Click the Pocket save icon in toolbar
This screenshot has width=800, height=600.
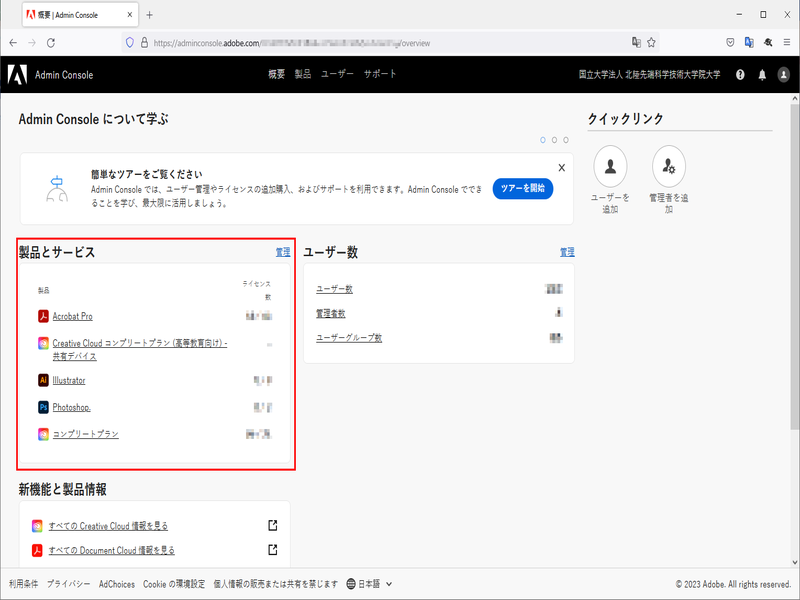pos(730,43)
